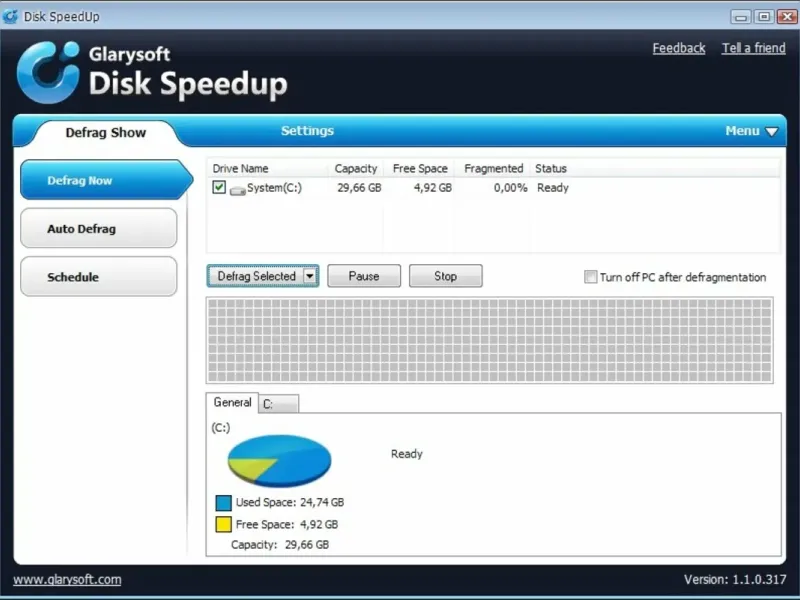Uncheck the System(C:) drive checkbox
This screenshot has height=600, width=800.
219,187
